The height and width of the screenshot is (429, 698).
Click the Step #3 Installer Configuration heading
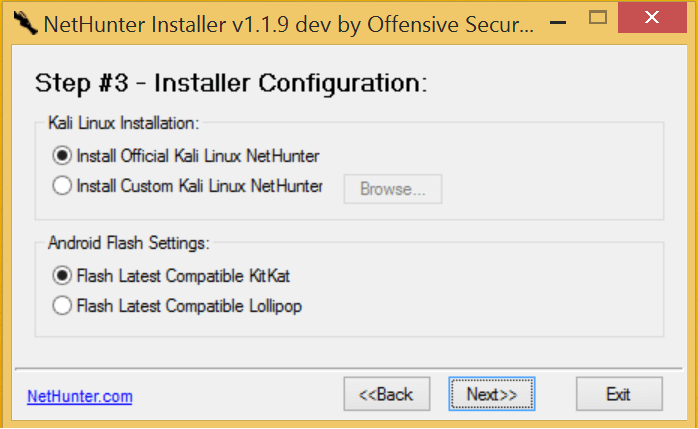pyautogui.click(x=231, y=82)
